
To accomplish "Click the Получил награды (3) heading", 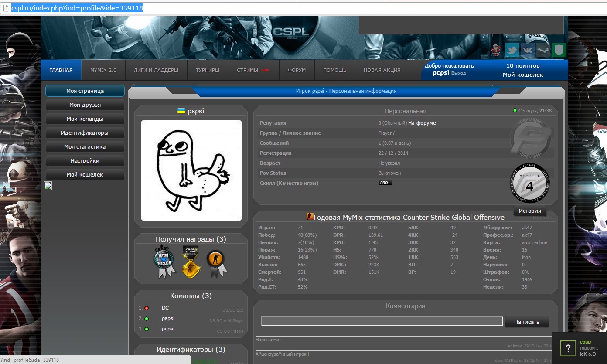I will [191, 239].
